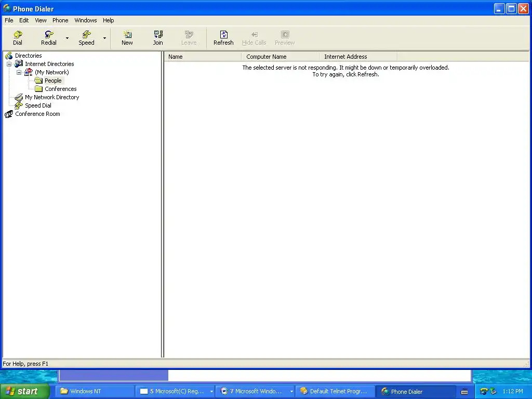Select (My Network) in the tree
The width and height of the screenshot is (532, 399).
pyautogui.click(x=52, y=72)
